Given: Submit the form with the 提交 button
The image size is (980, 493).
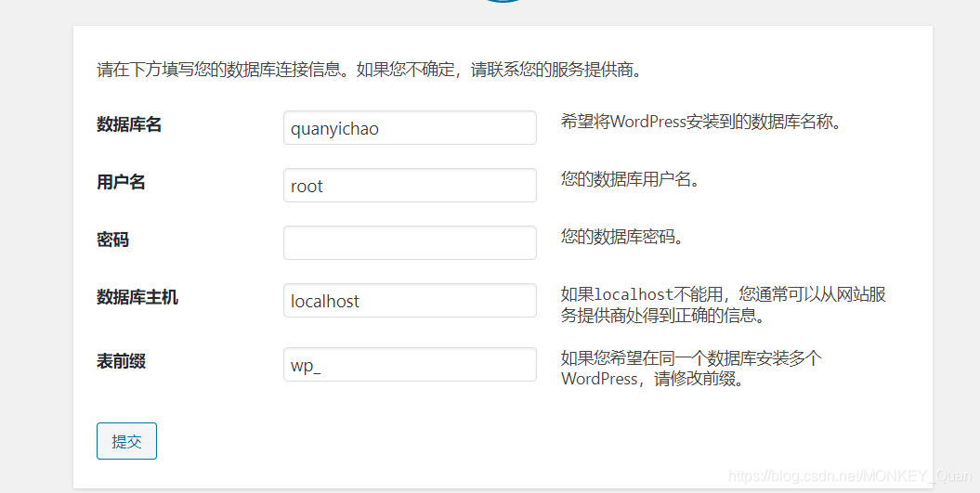Looking at the screenshot, I should coord(126,441).
